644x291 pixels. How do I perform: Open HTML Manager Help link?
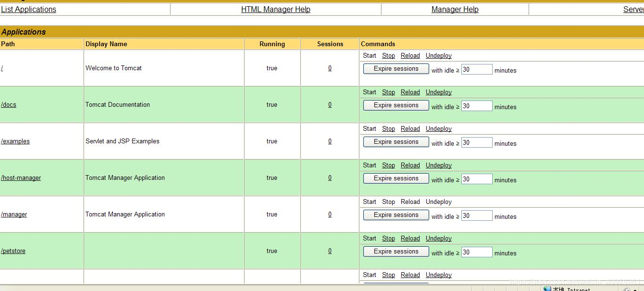pos(276,9)
